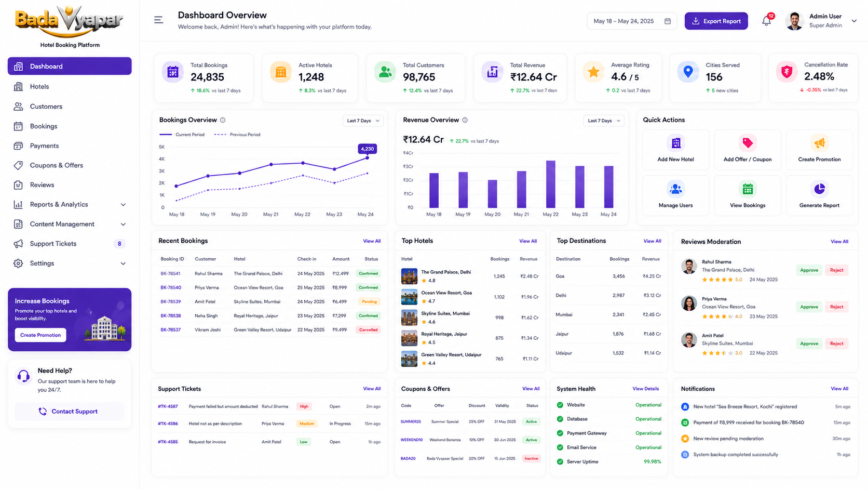
Task: Open Payments in the sidebar
Action: pos(70,146)
